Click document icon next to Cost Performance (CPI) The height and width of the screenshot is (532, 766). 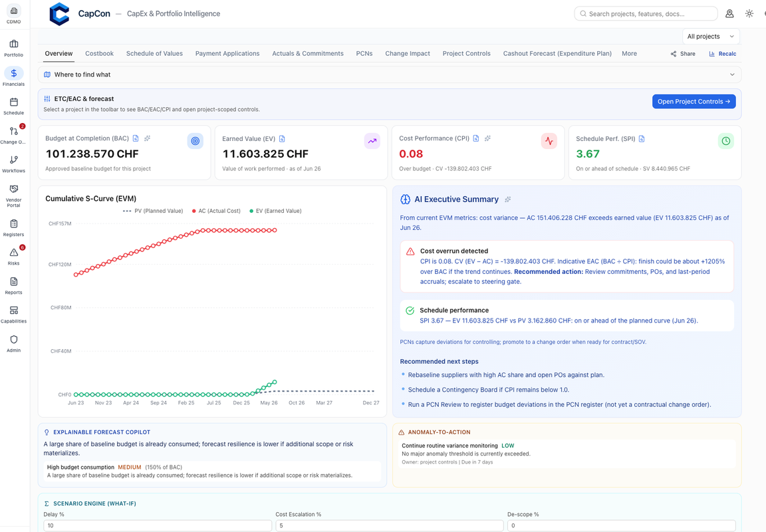click(x=476, y=138)
